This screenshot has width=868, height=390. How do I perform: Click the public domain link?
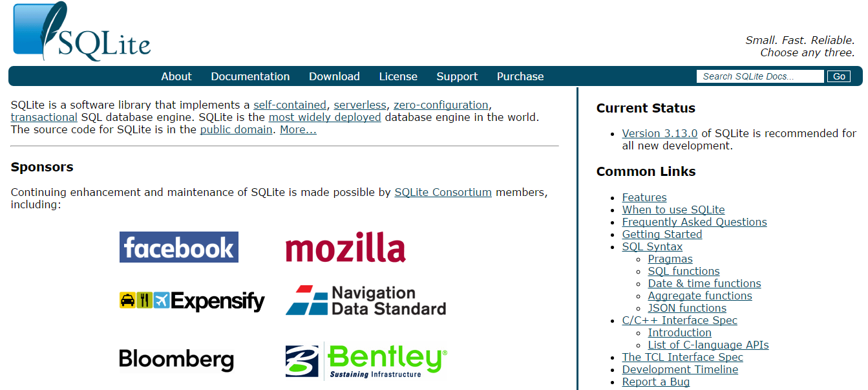click(236, 129)
